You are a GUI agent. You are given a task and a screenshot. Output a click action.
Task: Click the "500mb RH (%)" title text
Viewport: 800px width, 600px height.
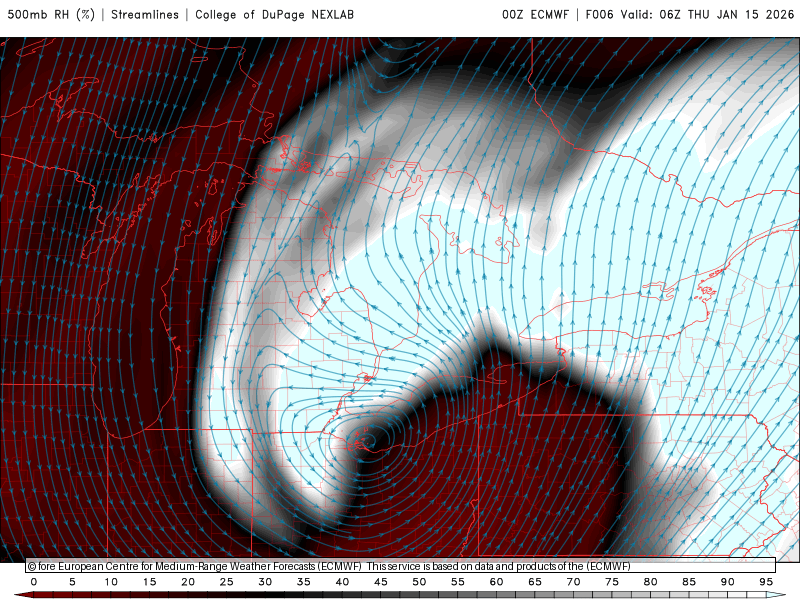click(x=51, y=14)
